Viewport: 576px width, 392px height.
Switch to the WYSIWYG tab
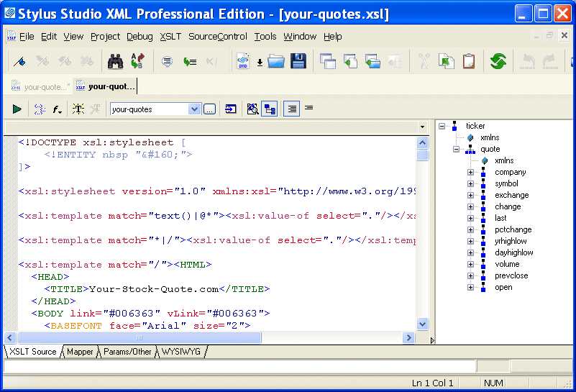click(x=181, y=352)
